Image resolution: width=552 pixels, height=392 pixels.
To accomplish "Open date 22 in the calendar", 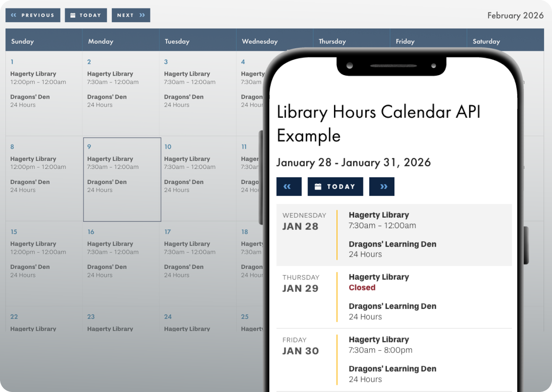I will tap(14, 317).
